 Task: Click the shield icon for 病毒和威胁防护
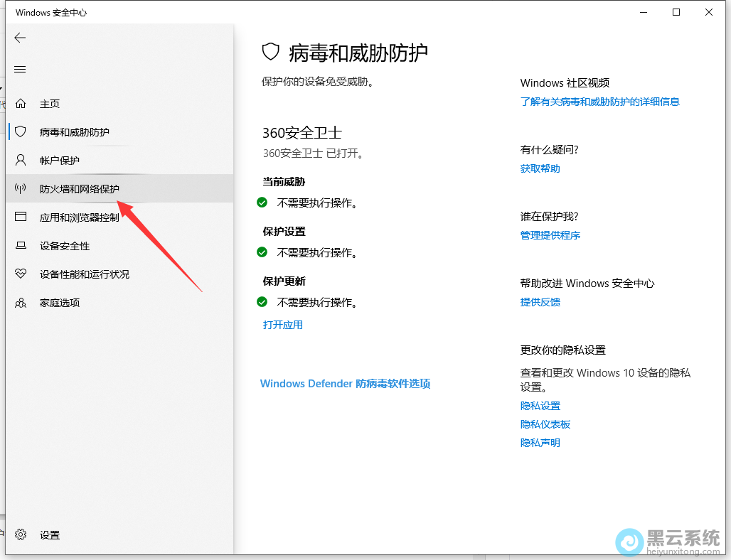pyautogui.click(x=21, y=131)
